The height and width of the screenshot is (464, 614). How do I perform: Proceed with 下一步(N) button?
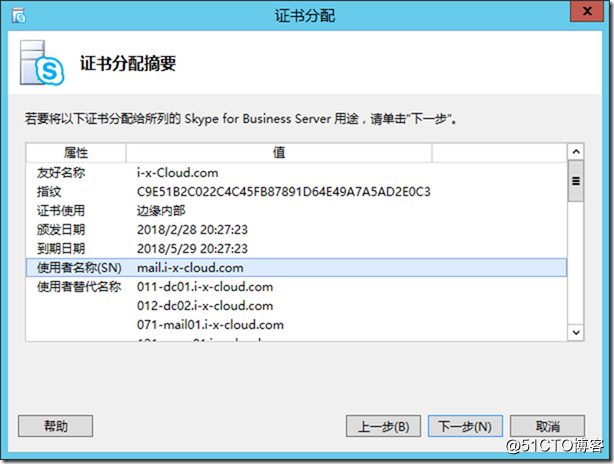(x=465, y=426)
